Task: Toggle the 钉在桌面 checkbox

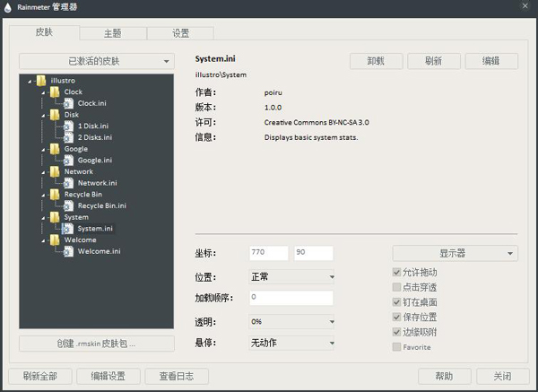Action: [396, 302]
